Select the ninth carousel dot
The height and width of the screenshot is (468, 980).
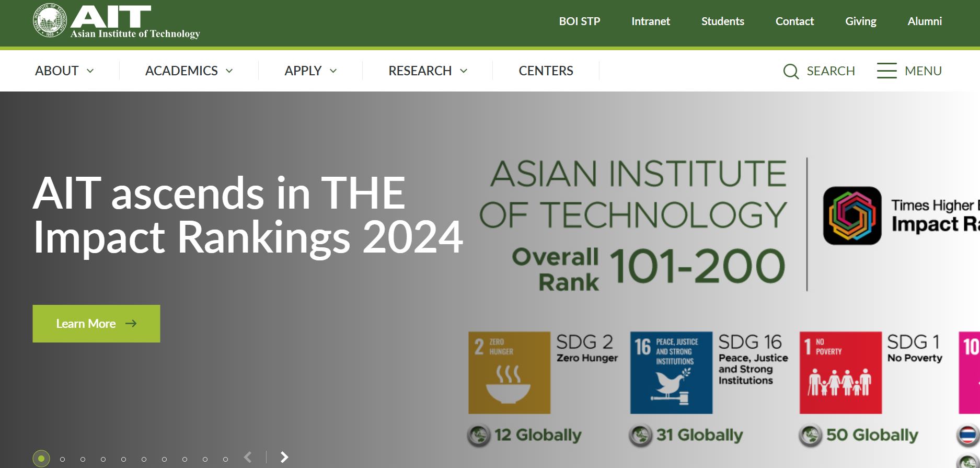click(205, 459)
